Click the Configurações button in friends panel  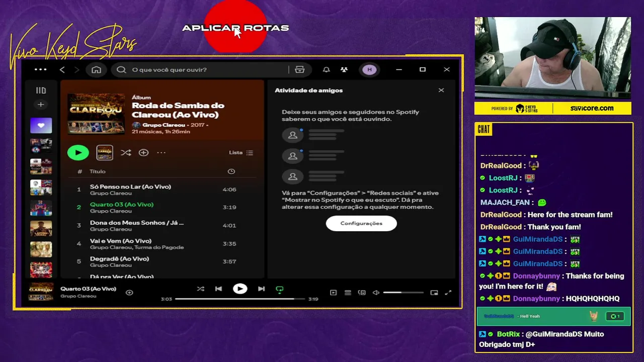(x=361, y=223)
